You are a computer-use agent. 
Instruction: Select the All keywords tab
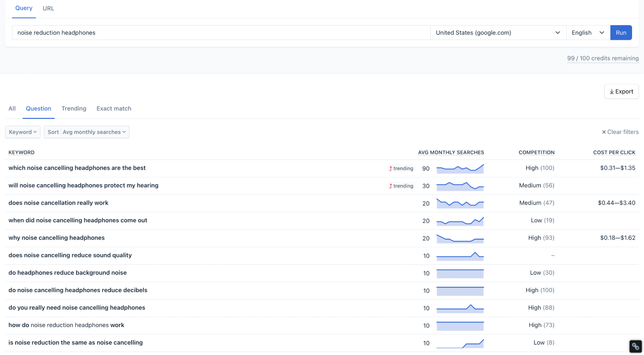point(12,109)
